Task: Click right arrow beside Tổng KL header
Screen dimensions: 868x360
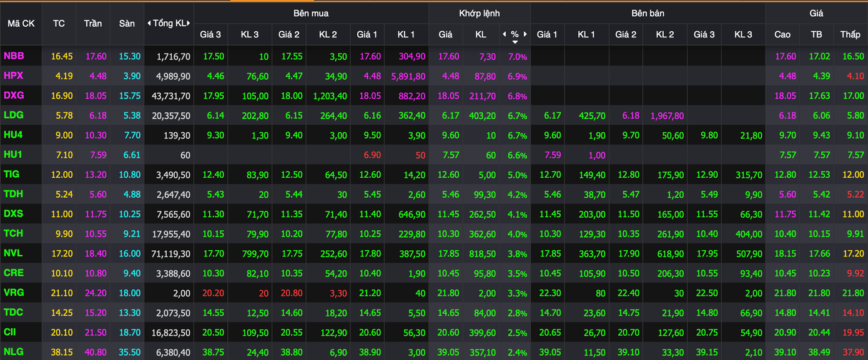Action: (x=189, y=23)
